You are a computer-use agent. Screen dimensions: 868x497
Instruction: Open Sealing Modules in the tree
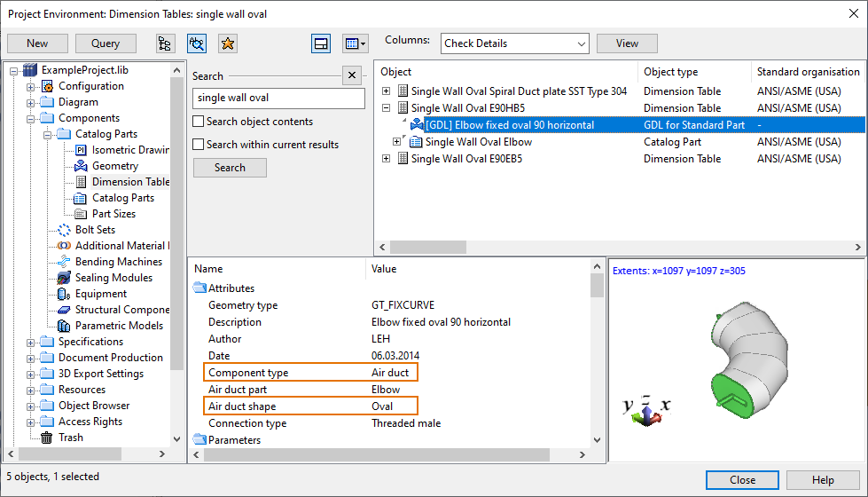click(x=113, y=278)
